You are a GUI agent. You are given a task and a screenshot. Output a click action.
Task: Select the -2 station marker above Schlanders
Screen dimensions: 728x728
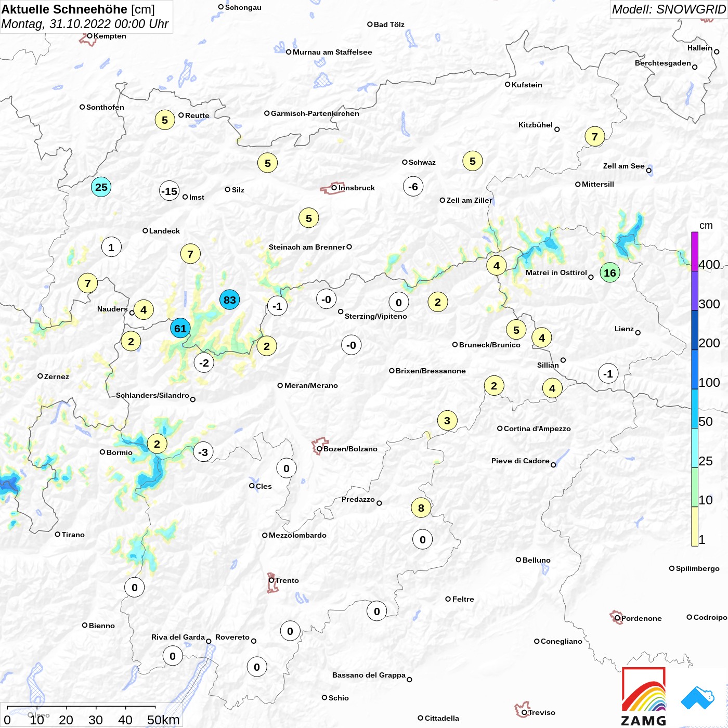[204, 362]
